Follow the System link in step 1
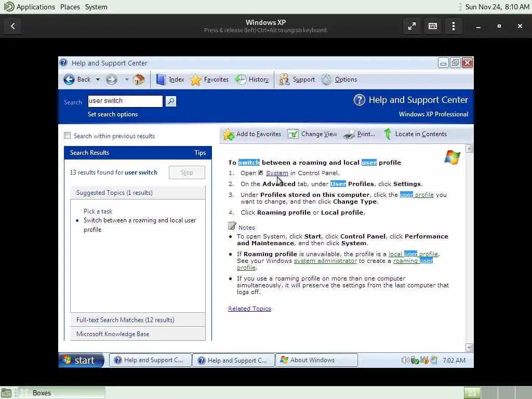 [277, 173]
